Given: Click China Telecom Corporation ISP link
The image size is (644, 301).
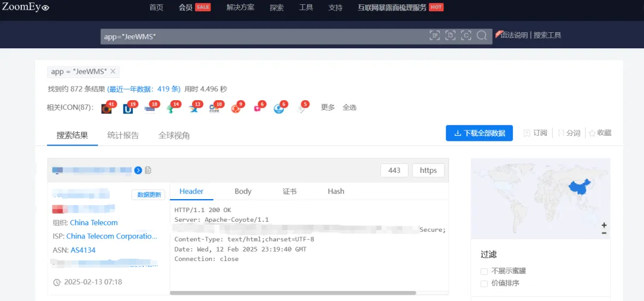Looking at the screenshot, I should point(112,236).
